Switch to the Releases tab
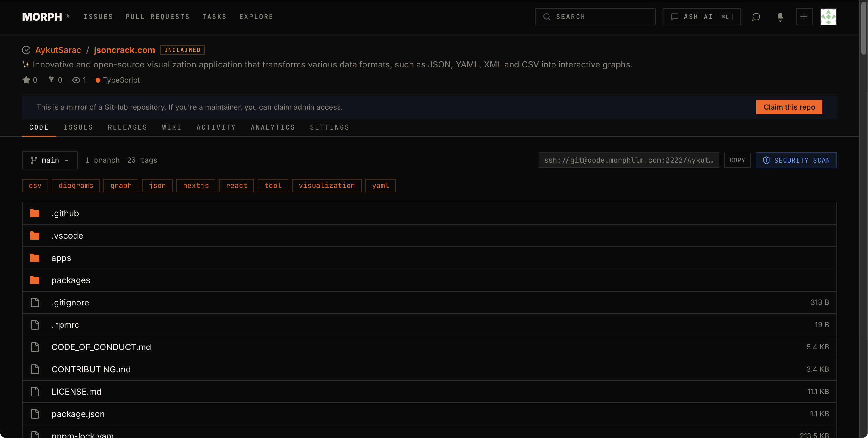Viewport: 868px width, 438px height. pos(127,127)
